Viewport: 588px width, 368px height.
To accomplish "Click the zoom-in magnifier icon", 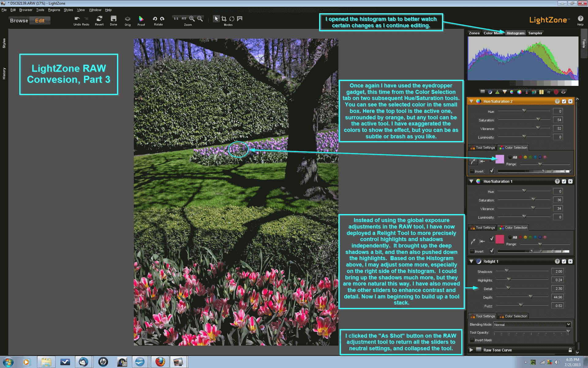I will pyautogui.click(x=192, y=19).
